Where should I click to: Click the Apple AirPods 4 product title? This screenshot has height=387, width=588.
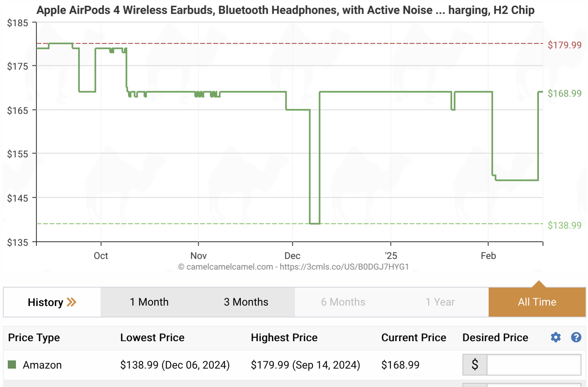(x=285, y=10)
